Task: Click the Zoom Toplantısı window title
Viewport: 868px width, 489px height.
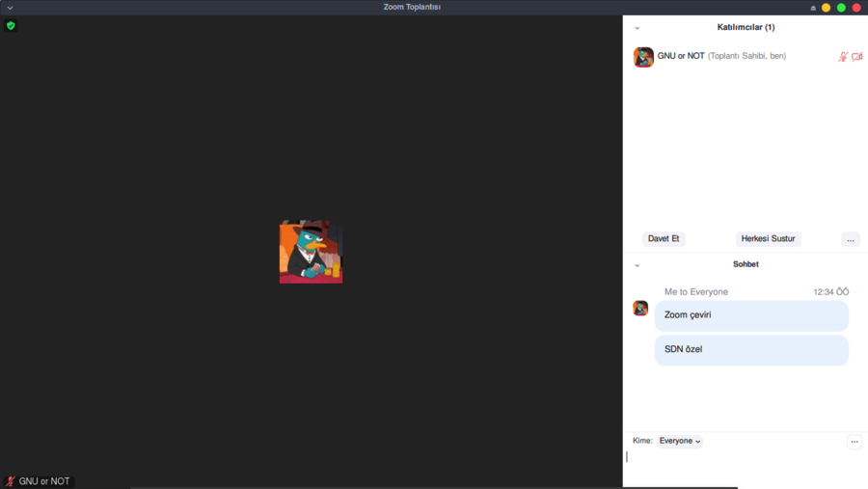Action: tap(412, 7)
